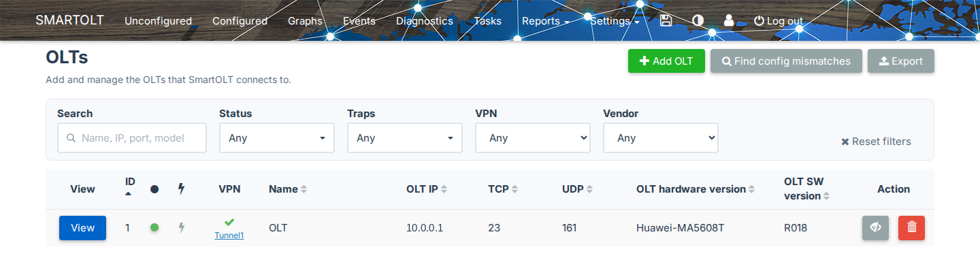This screenshot has width=980, height=260.
Task: Open Tasks page
Action: (487, 21)
